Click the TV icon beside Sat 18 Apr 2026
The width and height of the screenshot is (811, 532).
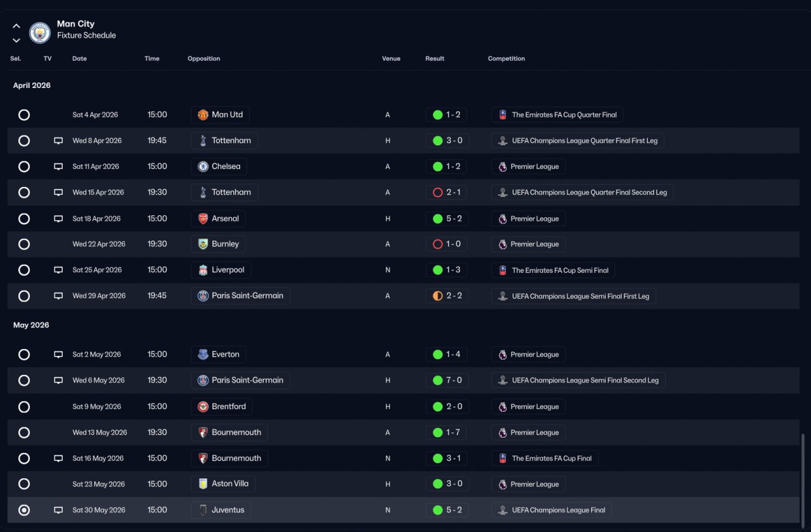(x=58, y=218)
